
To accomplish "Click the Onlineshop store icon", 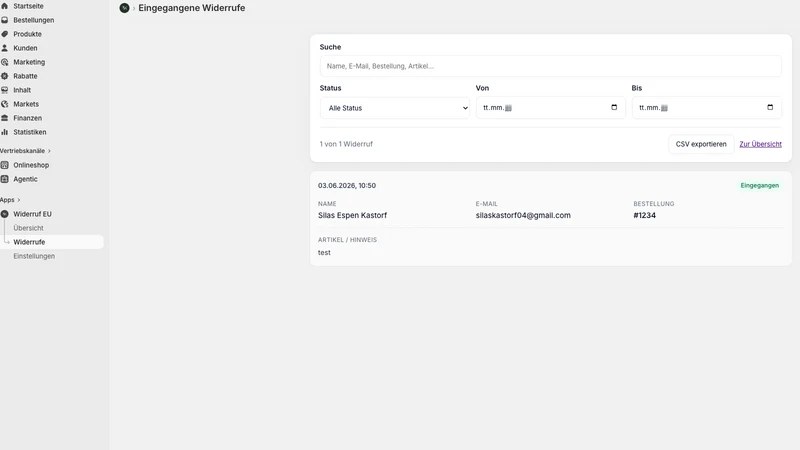I will [x=5, y=165].
